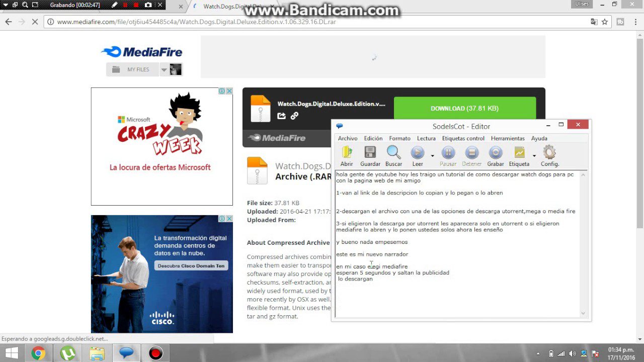Click the Chrome back arrow
This screenshot has width=644, height=362.
click(8, 22)
